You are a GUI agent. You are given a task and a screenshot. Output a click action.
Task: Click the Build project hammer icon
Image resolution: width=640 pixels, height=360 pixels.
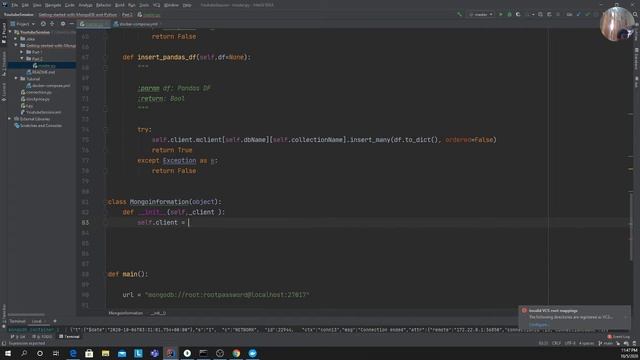click(x=460, y=14)
